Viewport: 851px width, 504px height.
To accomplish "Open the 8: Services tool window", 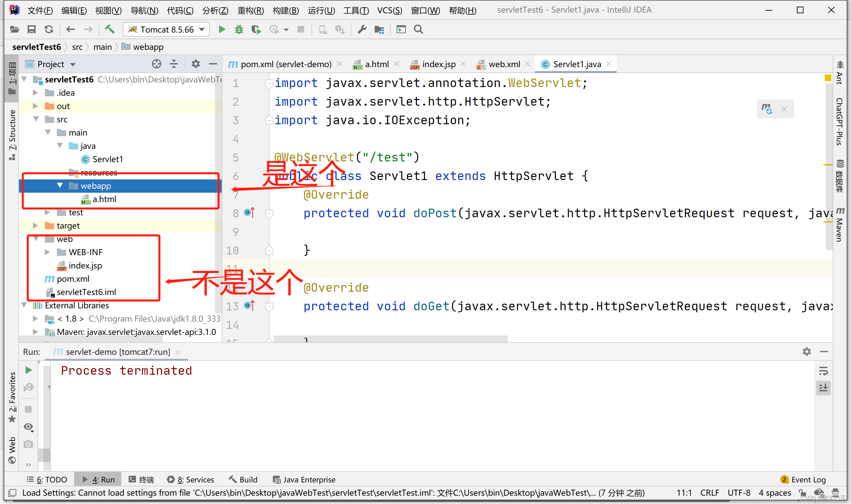I will coord(195,479).
